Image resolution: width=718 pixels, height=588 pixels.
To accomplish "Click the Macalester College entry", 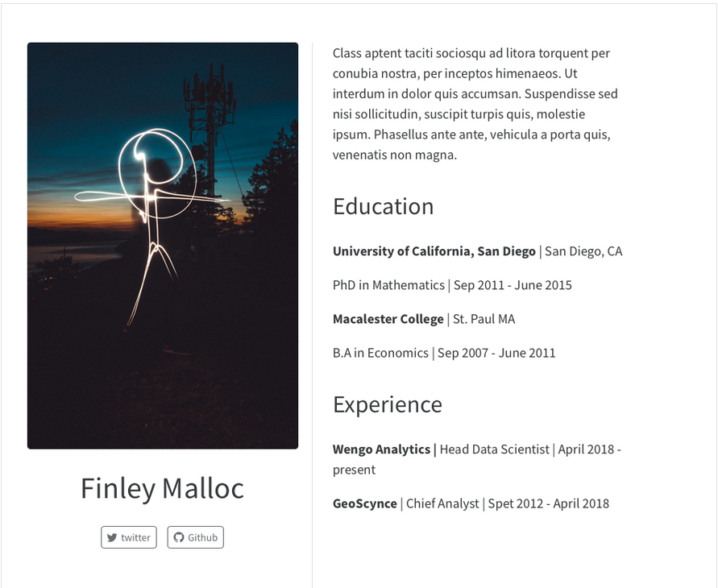I will coord(388,319).
